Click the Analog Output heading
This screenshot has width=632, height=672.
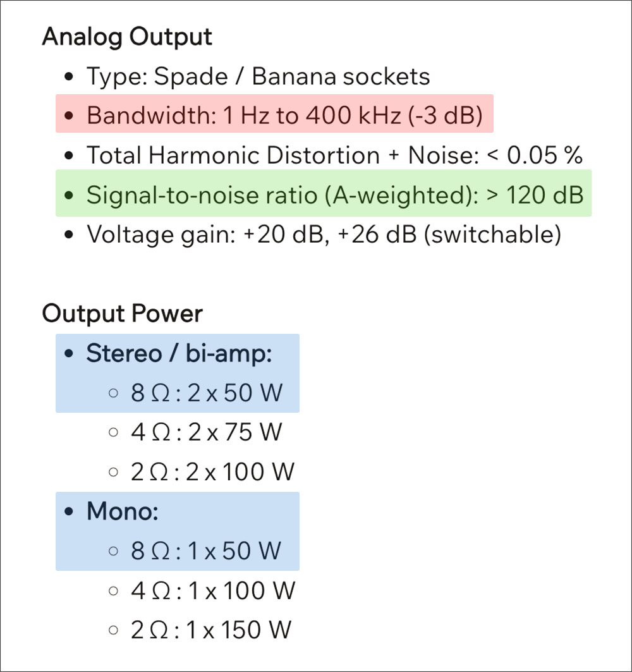click(x=127, y=37)
